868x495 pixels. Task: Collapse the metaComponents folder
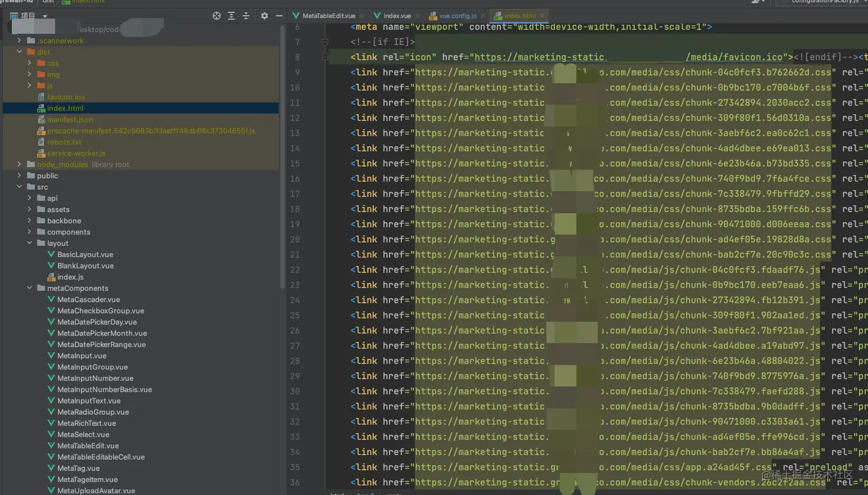29,288
